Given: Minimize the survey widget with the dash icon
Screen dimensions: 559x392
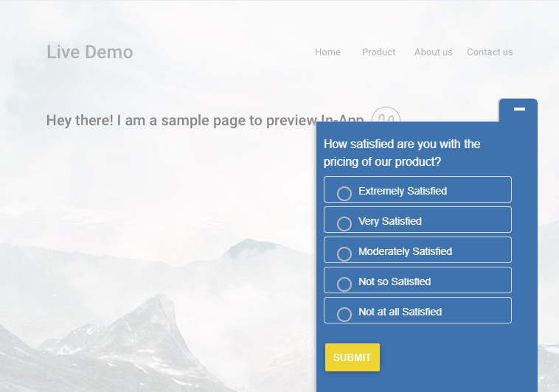Looking at the screenshot, I should coord(519,109).
